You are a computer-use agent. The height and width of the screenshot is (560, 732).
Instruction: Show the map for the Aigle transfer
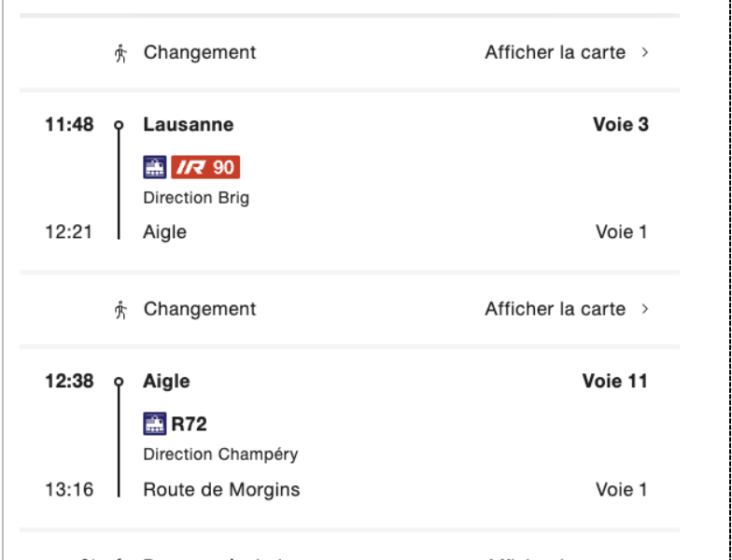(x=555, y=309)
